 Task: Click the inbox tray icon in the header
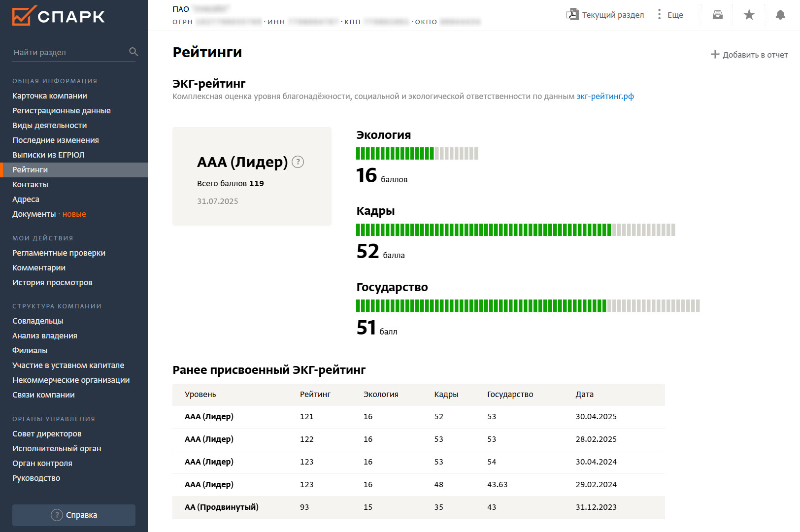pos(718,15)
